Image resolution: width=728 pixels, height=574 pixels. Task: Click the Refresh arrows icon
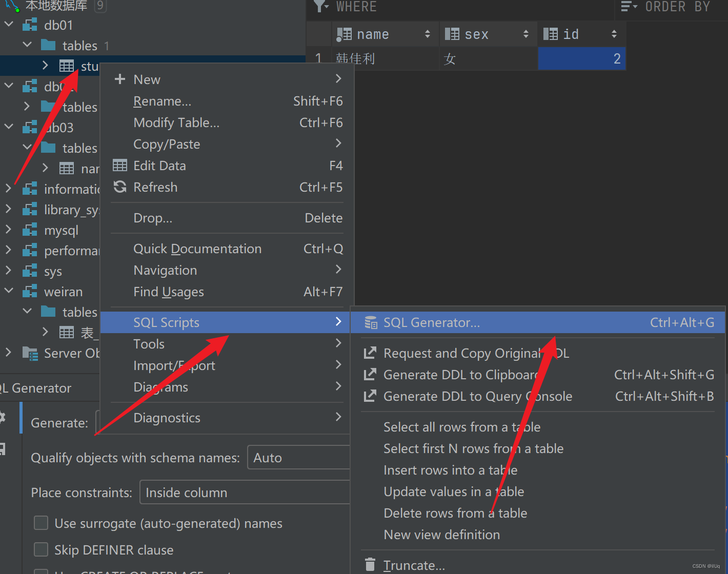(x=120, y=187)
